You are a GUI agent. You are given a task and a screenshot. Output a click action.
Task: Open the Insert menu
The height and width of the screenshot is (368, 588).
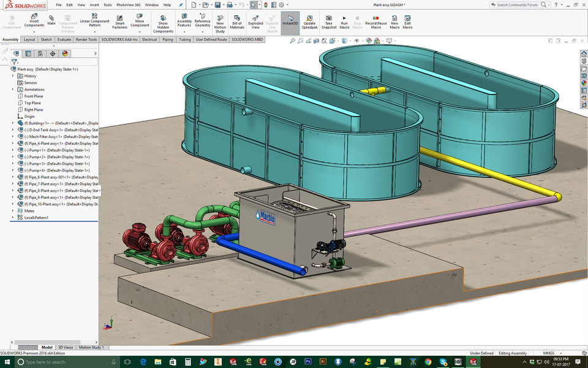click(94, 4)
